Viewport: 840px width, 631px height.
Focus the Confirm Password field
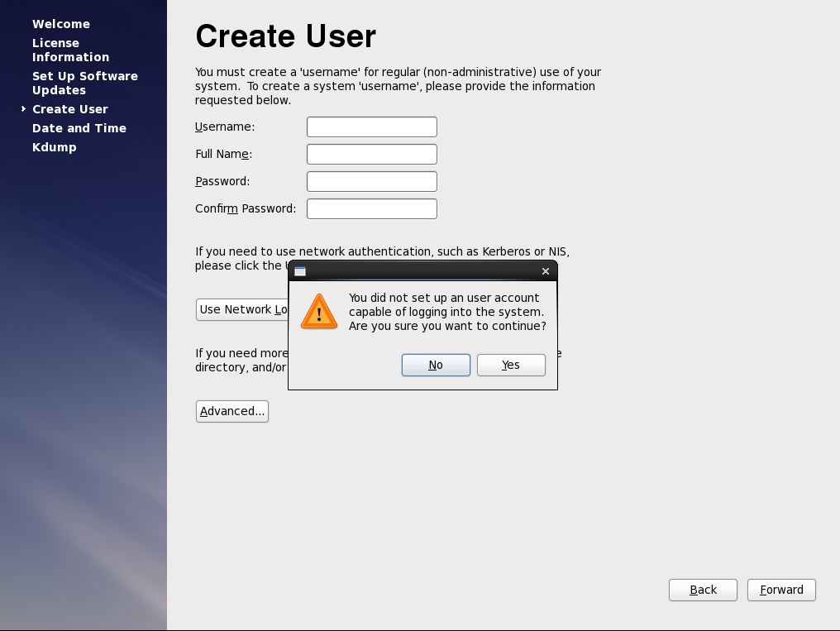pyautogui.click(x=372, y=209)
